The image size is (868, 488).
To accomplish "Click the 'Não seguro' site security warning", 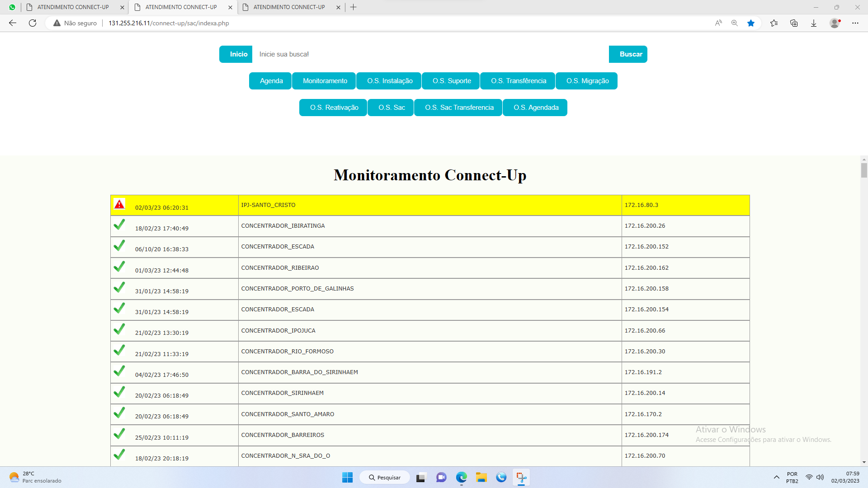I will (x=75, y=23).
